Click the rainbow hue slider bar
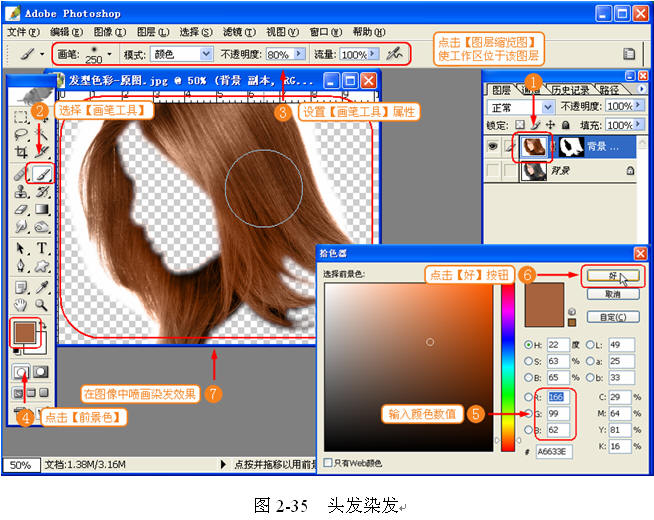The image size is (654, 520). click(508, 367)
